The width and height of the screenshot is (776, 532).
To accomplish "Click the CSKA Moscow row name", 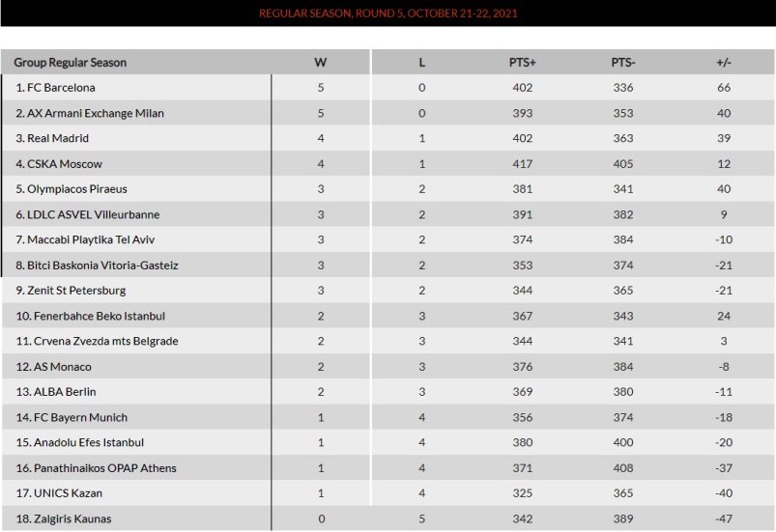I will [65, 163].
